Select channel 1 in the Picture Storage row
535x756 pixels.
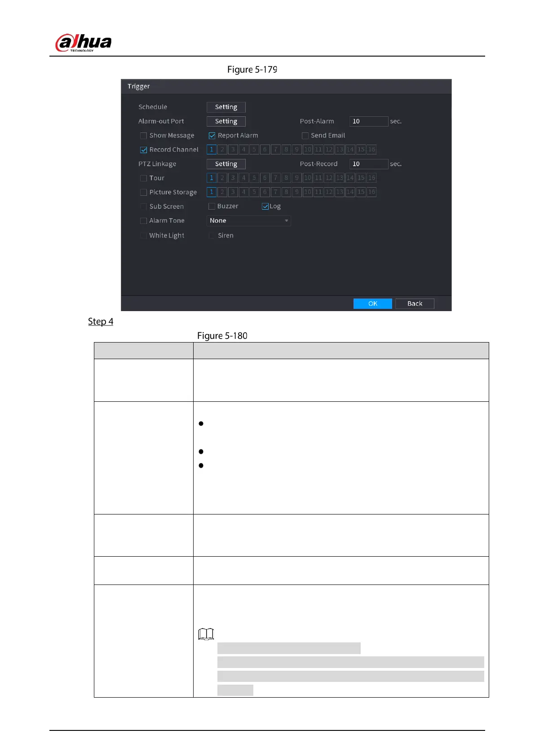(x=212, y=192)
